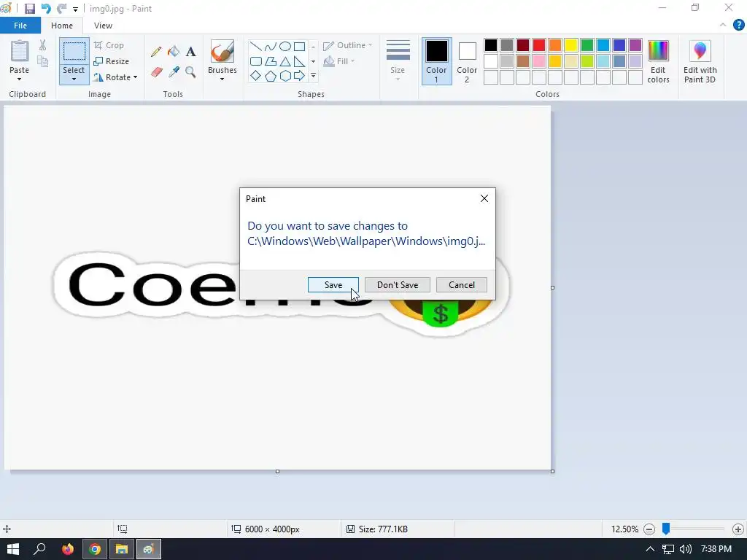Pick the Text tool
This screenshot has width=747, height=560.
point(190,52)
